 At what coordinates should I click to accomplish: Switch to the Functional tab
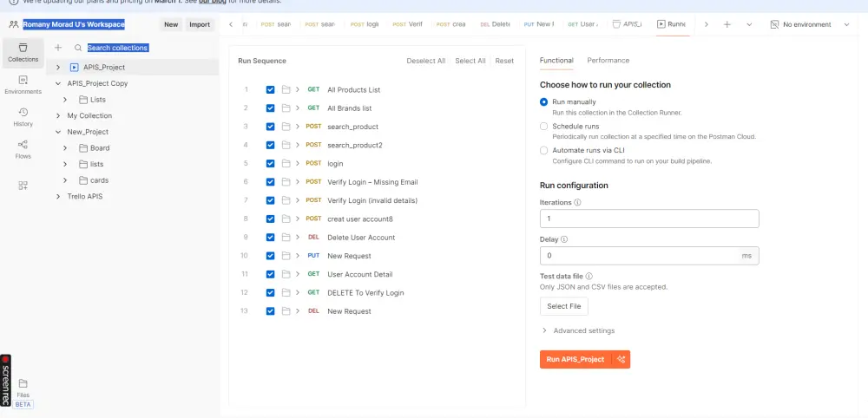tap(556, 60)
